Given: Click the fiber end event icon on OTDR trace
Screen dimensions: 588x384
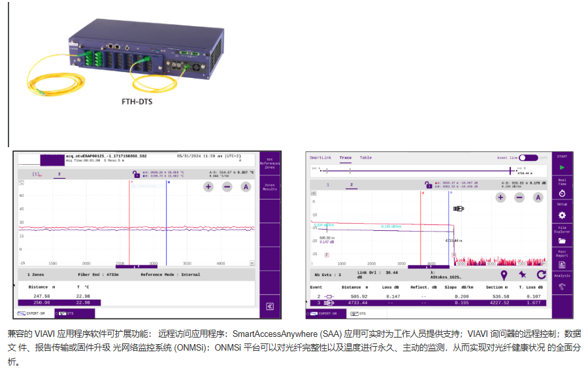Looking at the screenshot, I should [x=458, y=209].
